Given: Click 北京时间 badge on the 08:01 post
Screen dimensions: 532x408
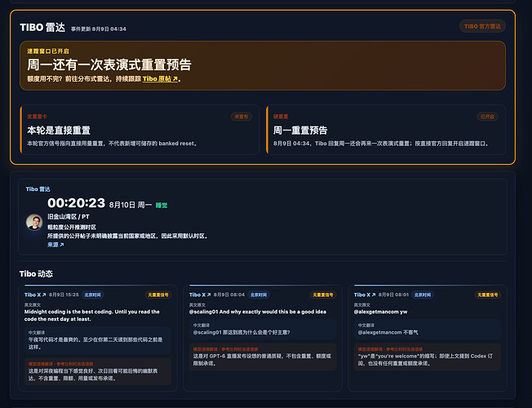Looking at the screenshot, I should [423, 295].
